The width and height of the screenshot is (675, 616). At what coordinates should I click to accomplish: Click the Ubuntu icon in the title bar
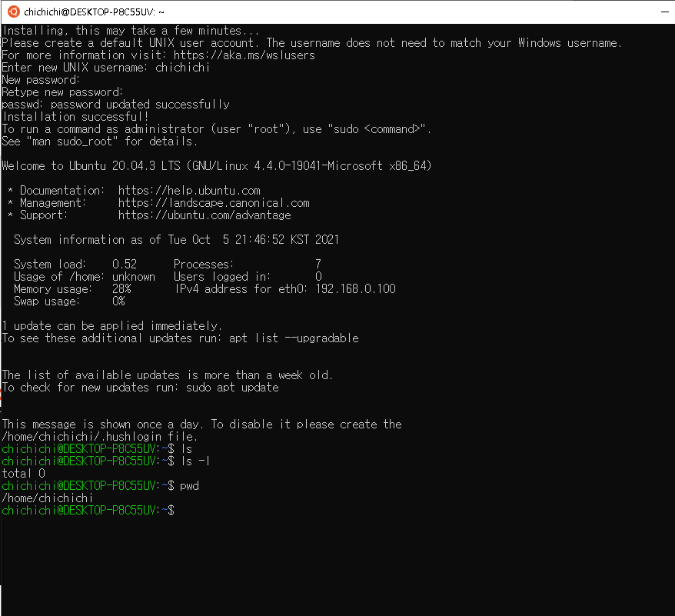pyautogui.click(x=13, y=12)
